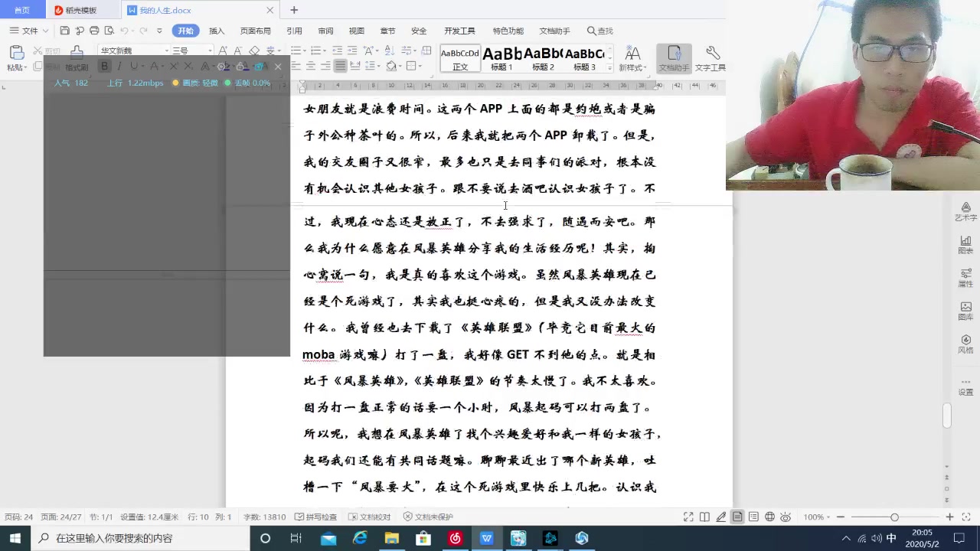Image resolution: width=980 pixels, height=551 pixels.
Task: Open the Text Tools wrench icon
Action: tap(712, 53)
